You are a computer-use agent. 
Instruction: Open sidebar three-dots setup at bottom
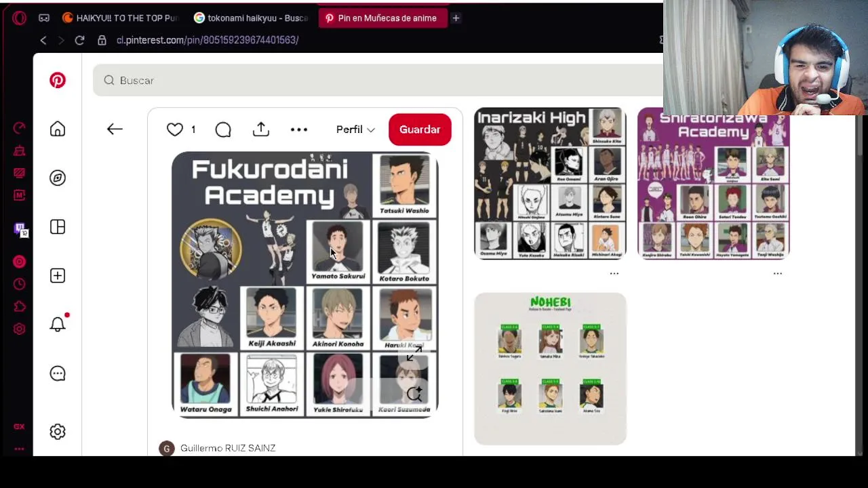[19, 449]
